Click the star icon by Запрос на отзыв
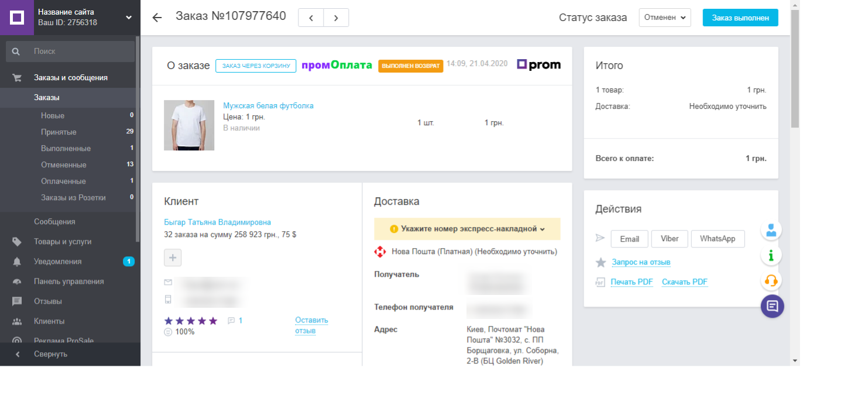This screenshot has height=402, width=868. [601, 262]
